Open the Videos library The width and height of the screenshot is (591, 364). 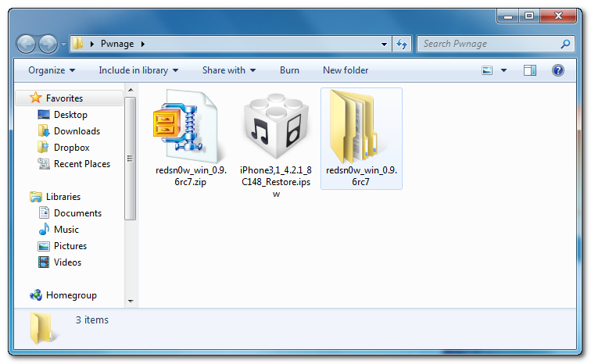[67, 262]
